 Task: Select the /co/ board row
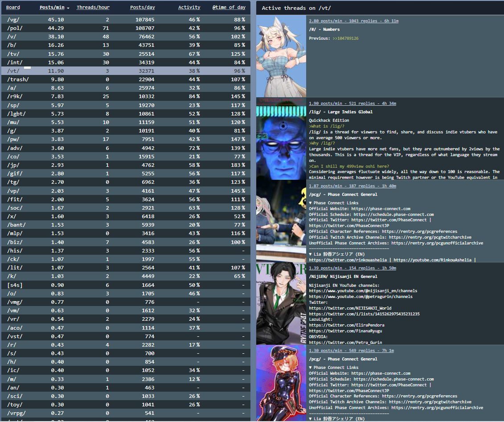(126, 156)
